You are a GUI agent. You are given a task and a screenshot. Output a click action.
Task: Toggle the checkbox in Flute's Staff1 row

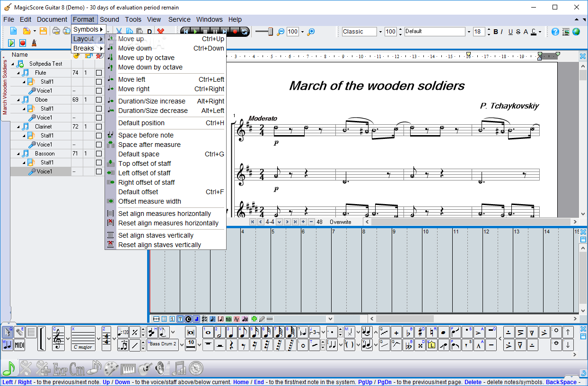point(99,82)
